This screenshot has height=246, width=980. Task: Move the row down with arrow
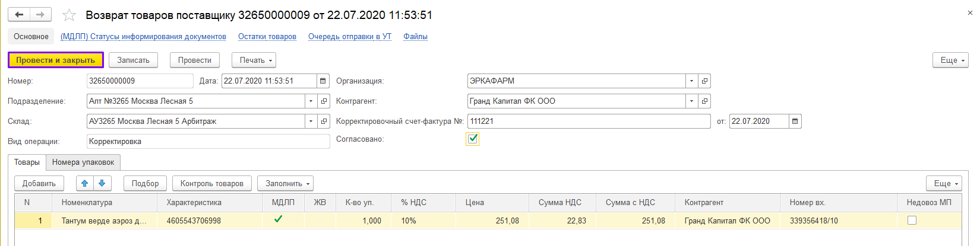[x=102, y=184]
